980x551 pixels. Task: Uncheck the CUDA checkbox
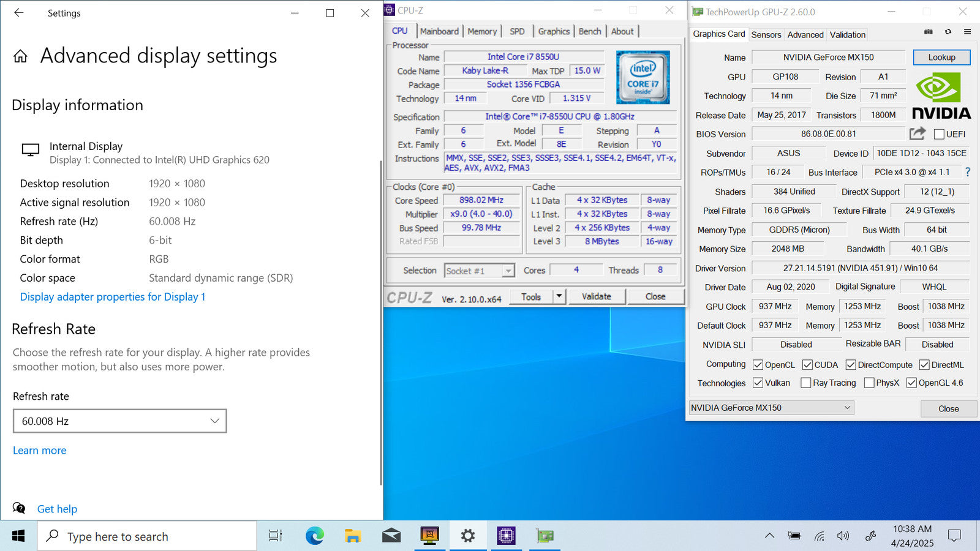(x=807, y=365)
